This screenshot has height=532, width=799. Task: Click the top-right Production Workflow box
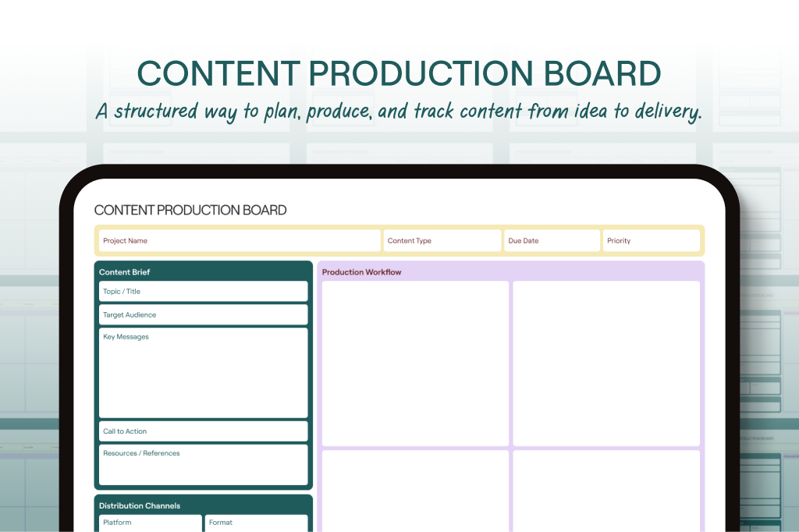(606, 364)
